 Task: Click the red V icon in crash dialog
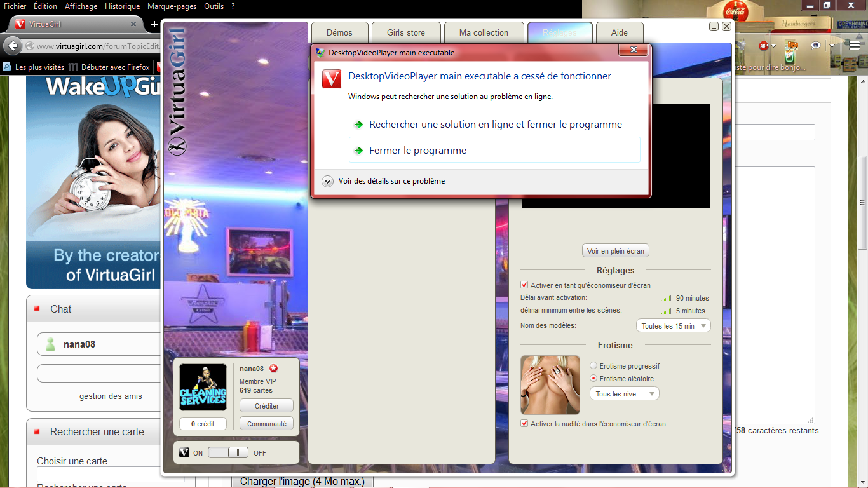click(x=332, y=78)
